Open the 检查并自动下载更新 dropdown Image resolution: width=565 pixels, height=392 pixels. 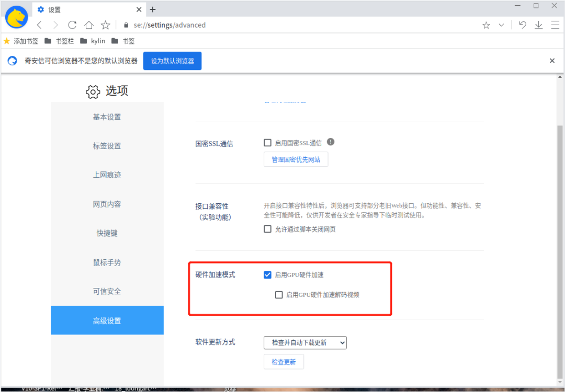coord(305,343)
